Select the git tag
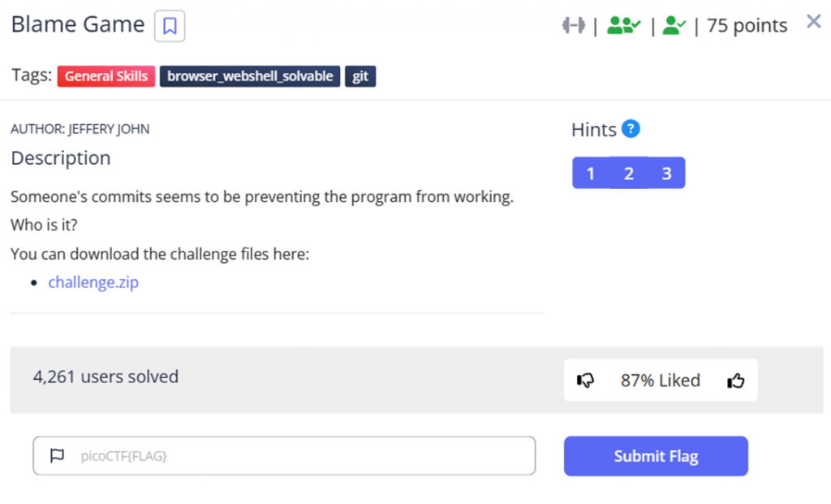The image size is (831, 504). click(360, 76)
